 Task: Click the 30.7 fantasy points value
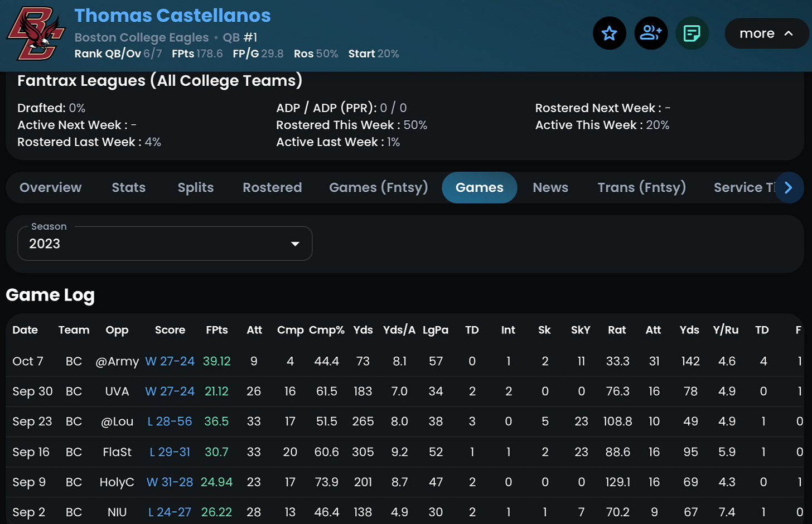[216, 452]
